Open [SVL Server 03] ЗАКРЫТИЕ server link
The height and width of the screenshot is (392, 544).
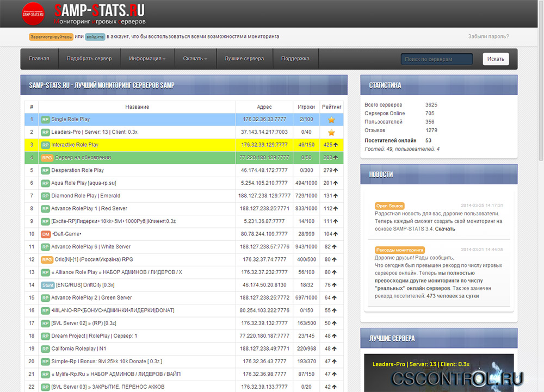108,387
